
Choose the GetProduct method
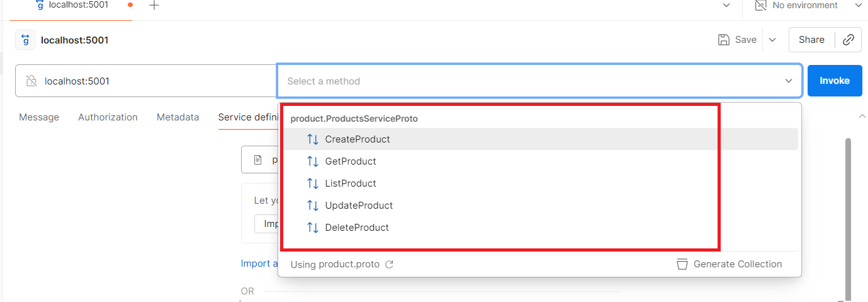(350, 161)
